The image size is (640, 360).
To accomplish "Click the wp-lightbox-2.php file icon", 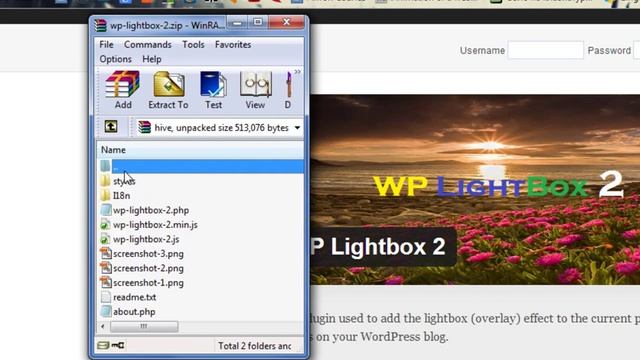I will click(x=106, y=210).
